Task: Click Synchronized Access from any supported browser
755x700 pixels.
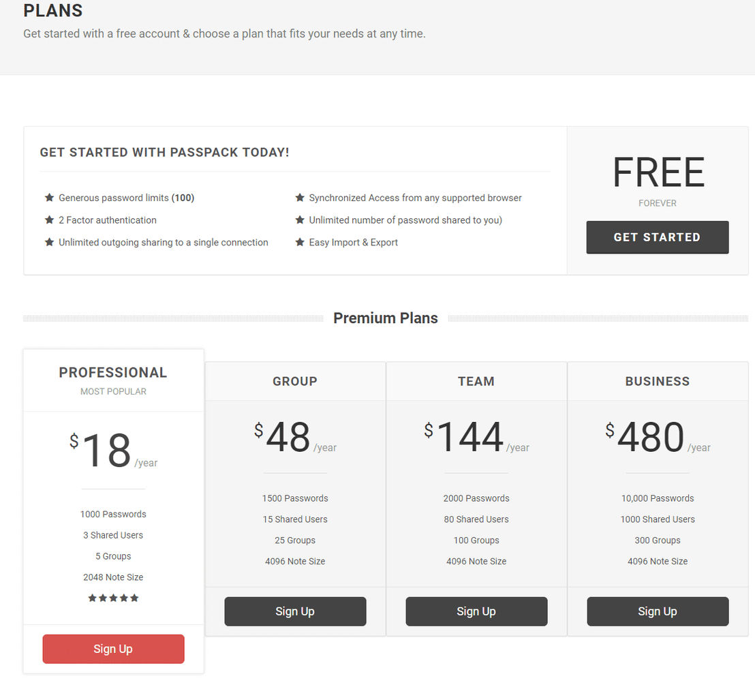Action: pos(415,198)
